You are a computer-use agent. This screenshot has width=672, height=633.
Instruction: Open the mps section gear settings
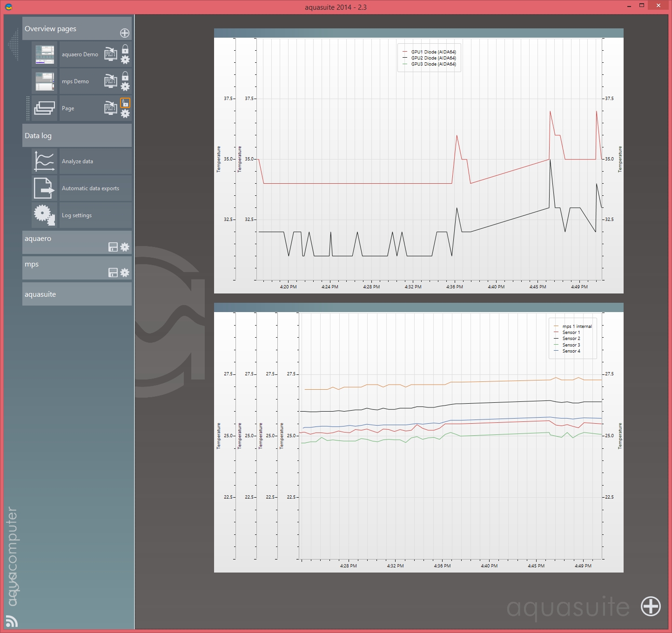125,273
